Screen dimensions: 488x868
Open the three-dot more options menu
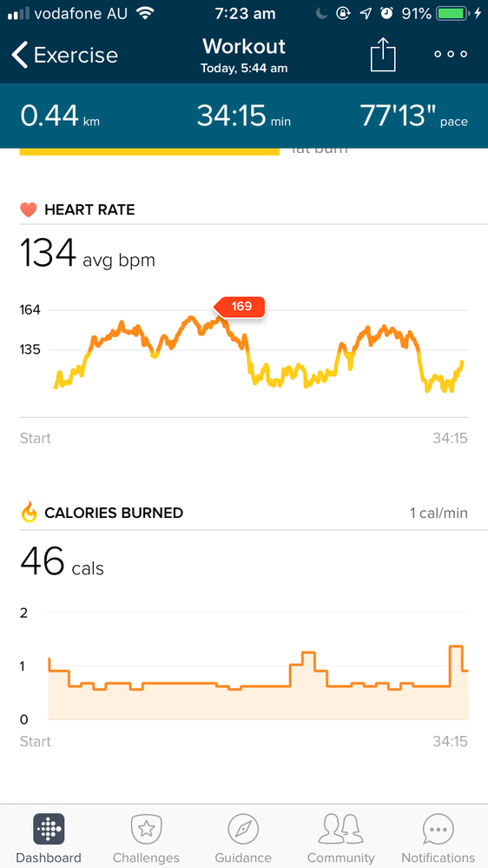coord(451,54)
